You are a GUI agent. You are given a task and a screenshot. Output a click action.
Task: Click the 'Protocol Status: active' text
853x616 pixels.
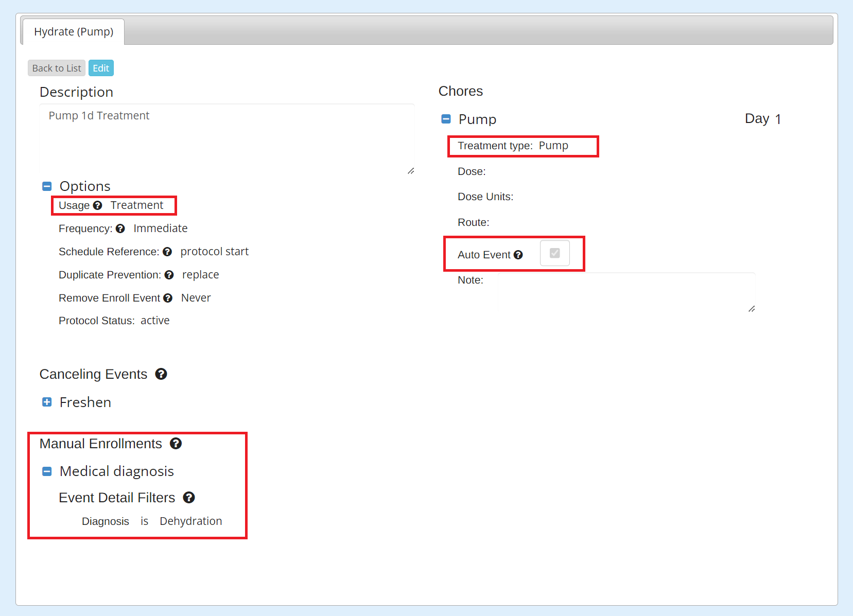(x=114, y=321)
